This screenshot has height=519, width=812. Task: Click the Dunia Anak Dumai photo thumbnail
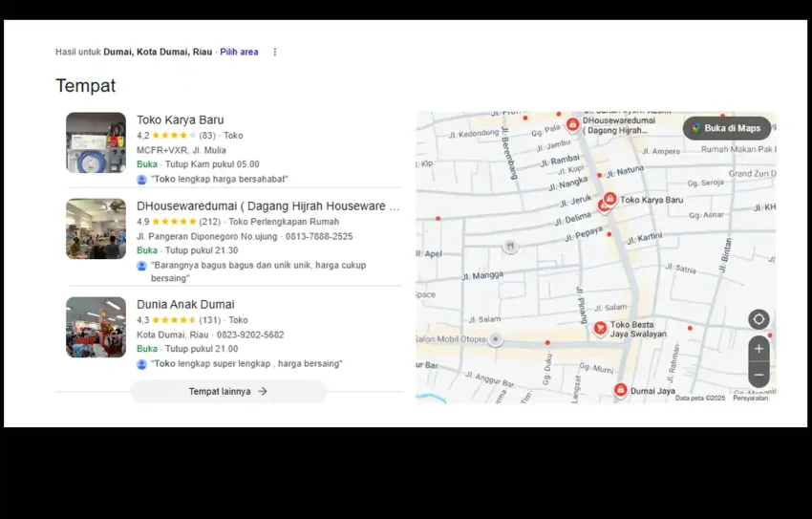pos(96,327)
